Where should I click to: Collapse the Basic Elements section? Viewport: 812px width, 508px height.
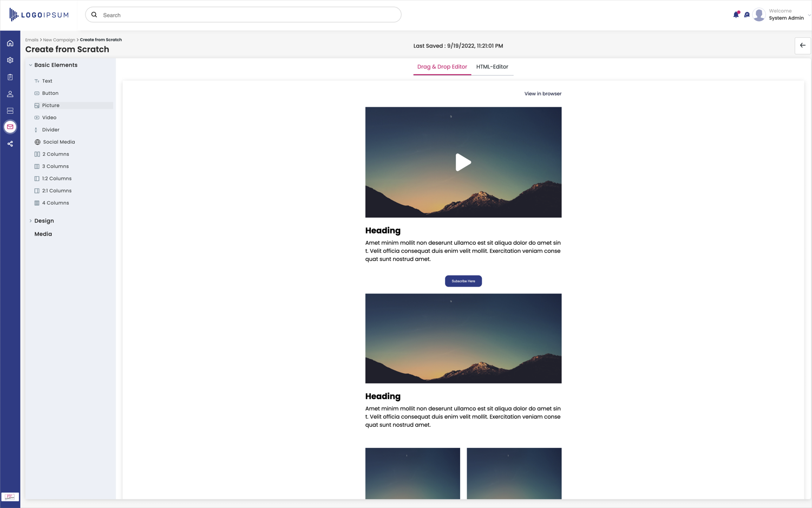[x=31, y=64]
